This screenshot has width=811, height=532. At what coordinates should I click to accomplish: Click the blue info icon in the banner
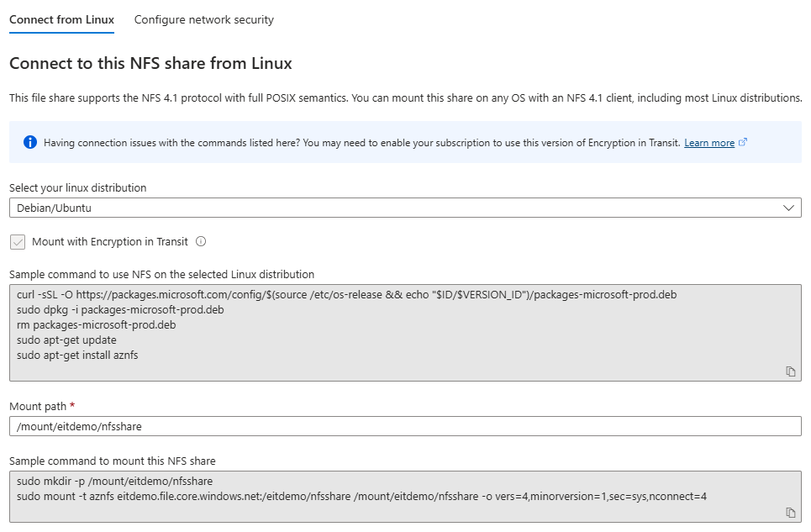(30, 142)
